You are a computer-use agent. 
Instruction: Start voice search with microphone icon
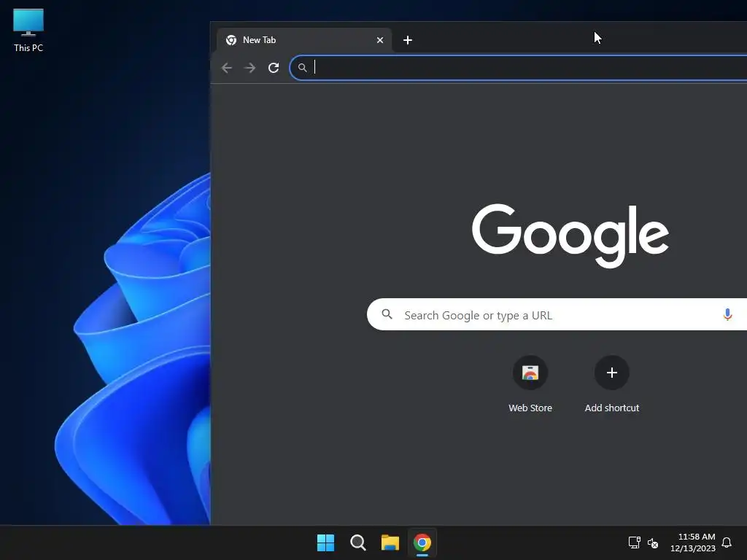(x=727, y=314)
